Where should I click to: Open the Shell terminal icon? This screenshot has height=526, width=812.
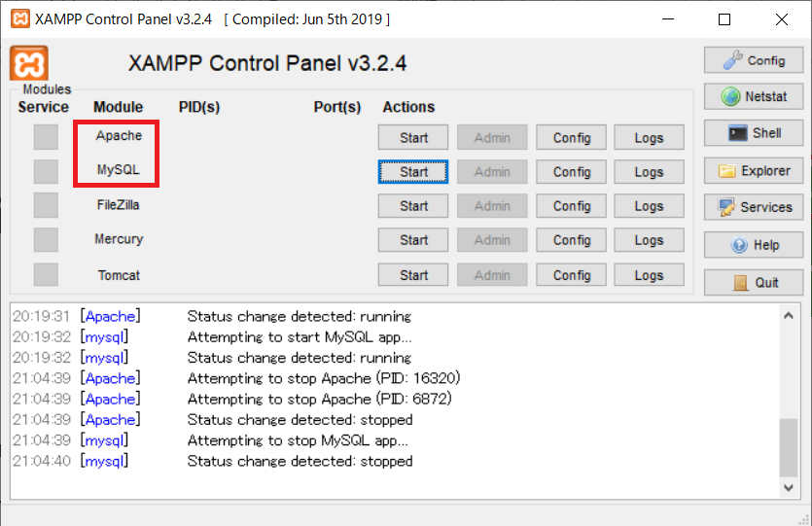point(754,133)
